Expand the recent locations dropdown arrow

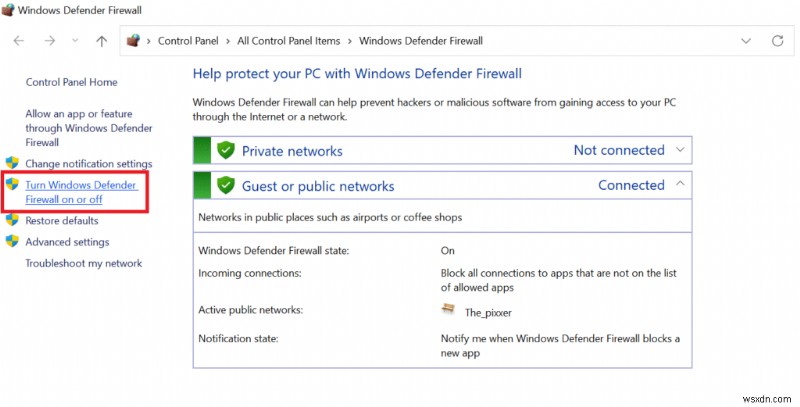point(74,42)
